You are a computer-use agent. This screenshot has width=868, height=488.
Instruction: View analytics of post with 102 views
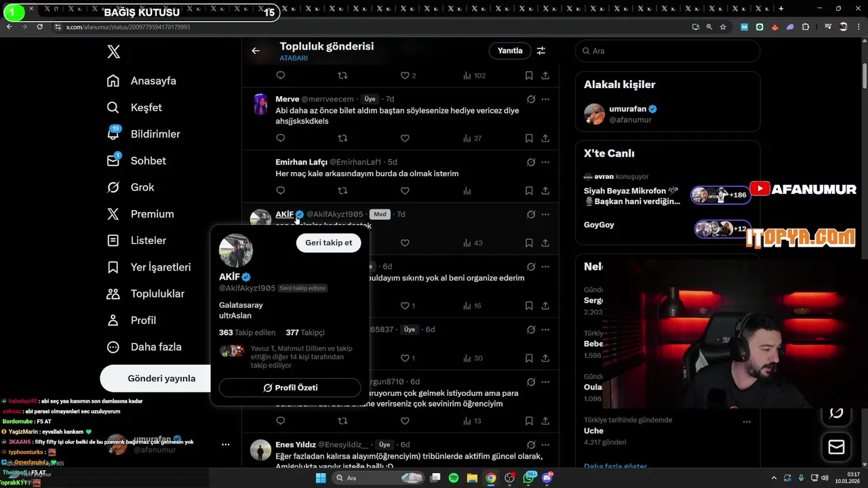point(474,76)
